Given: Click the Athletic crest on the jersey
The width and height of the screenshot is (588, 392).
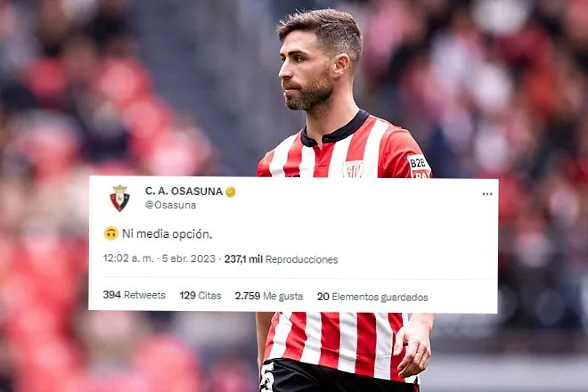Looking at the screenshot, I should 353,169.
